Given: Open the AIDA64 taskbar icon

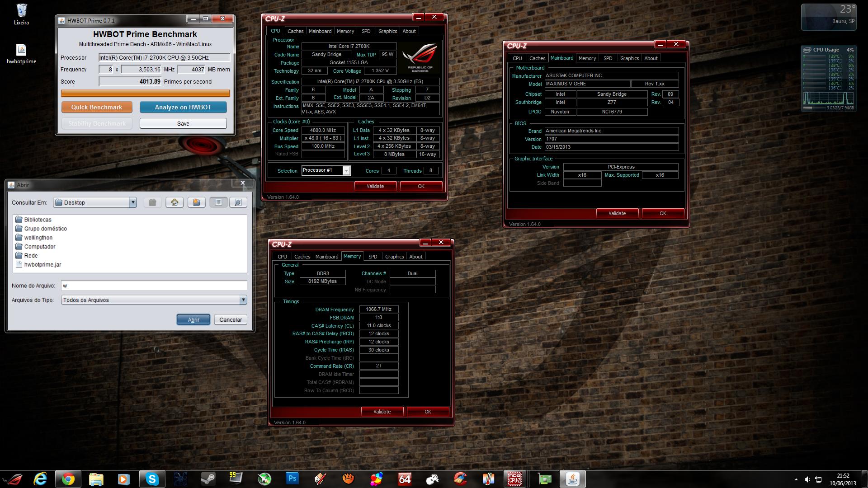Looking at the screenshot, I should click(x=405, y=479).
